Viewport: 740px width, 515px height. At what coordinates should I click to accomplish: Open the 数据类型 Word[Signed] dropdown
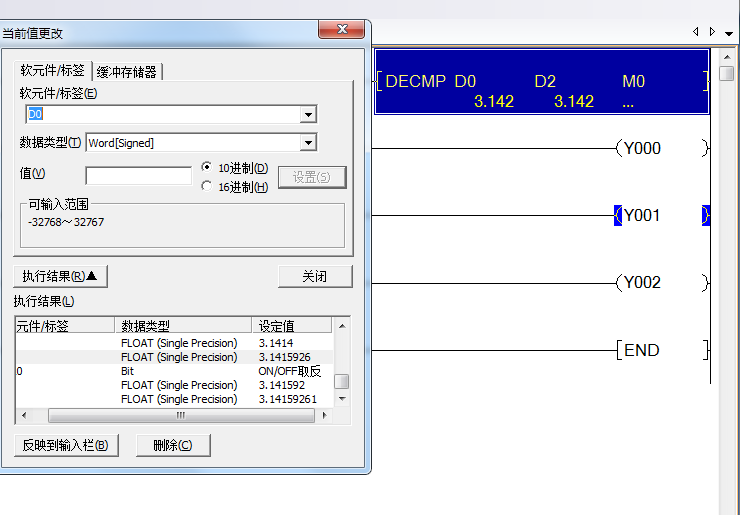point(308,143)
